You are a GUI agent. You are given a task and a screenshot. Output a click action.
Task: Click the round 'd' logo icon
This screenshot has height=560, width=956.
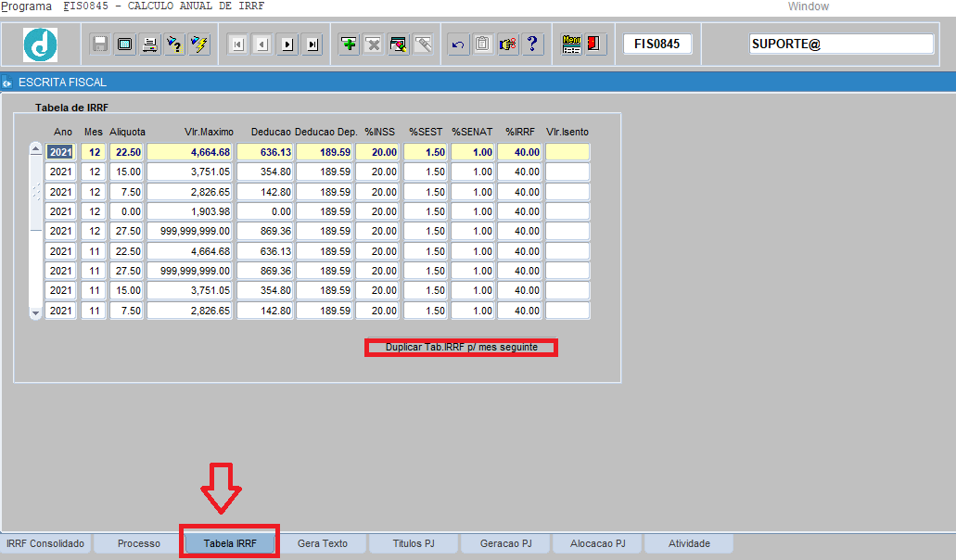pyautogui.click(x=40, y=45)
